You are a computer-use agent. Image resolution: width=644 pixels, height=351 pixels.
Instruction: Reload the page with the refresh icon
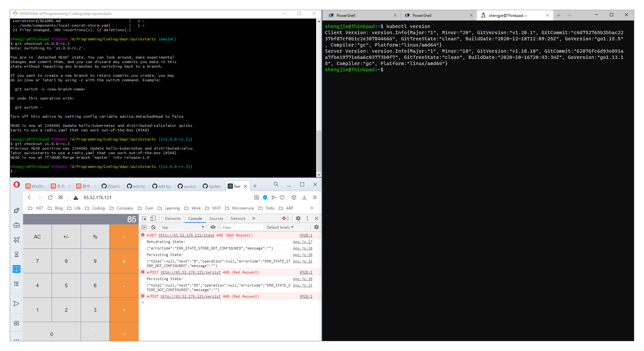click(50, 197)
